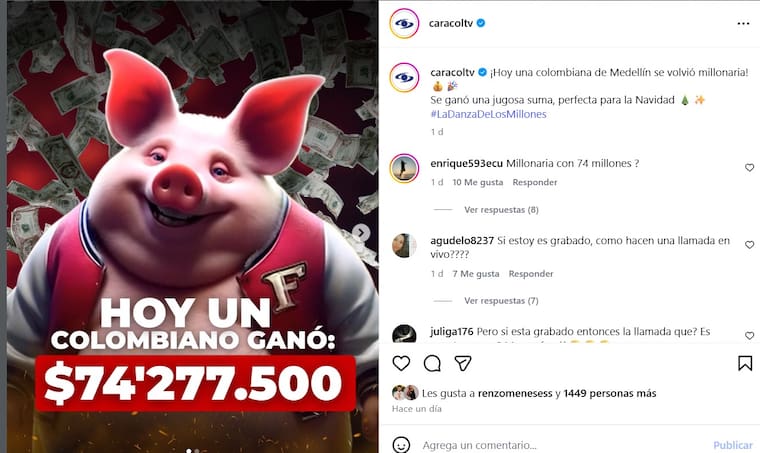Open emoji picker in comment box
760x453 pixels.
click(401, 445)
